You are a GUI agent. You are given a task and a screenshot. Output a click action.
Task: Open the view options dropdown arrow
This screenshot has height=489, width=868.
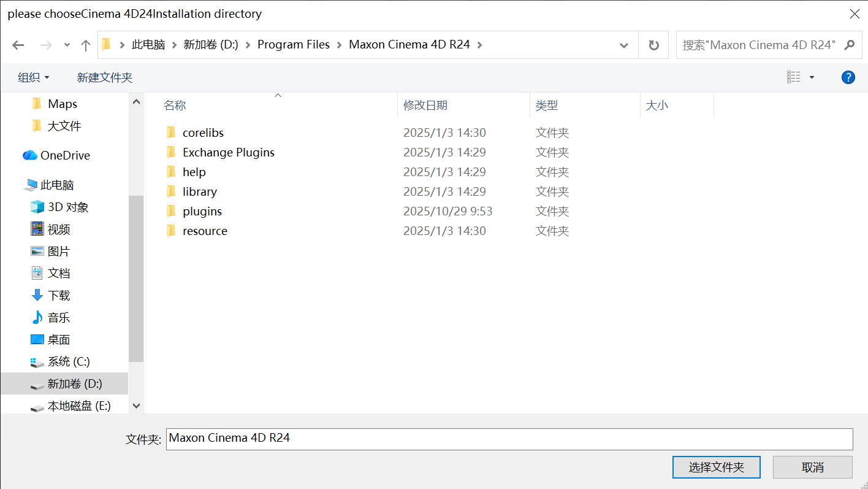pos(812,77)
